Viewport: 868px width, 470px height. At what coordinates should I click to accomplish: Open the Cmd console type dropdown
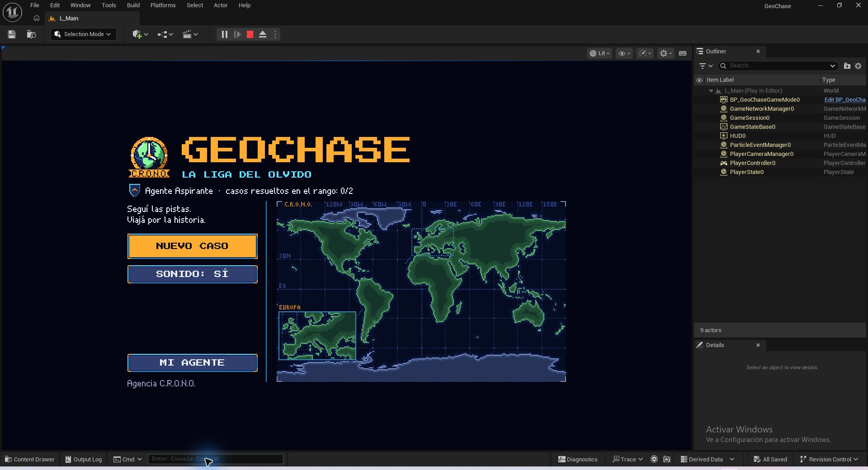(x=127, y=459)
